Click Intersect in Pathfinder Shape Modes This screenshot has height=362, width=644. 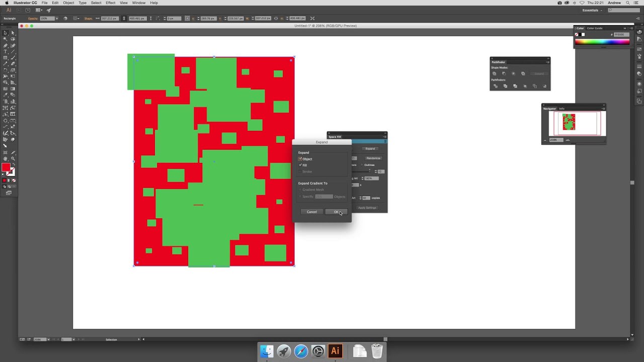point(513,73)
